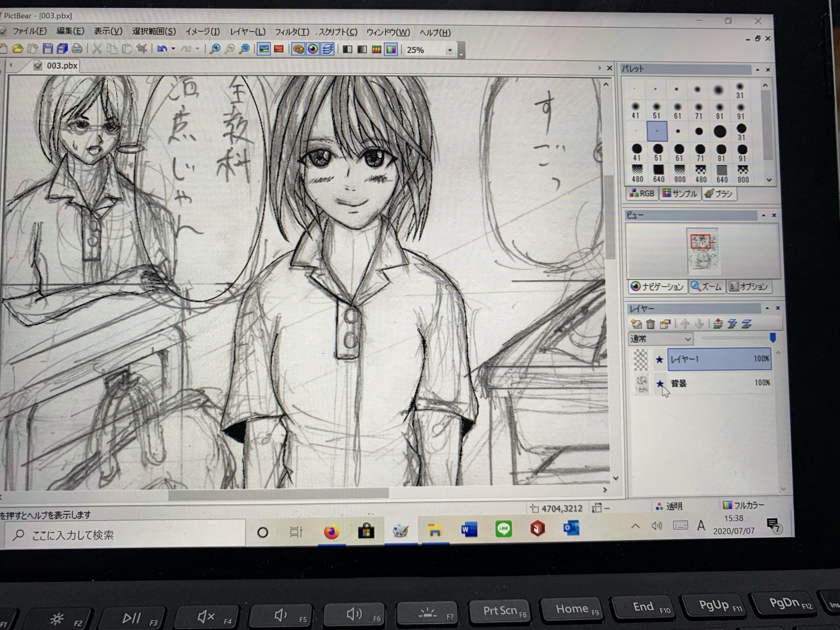The image size is (840, 630).
Task: Open the レイヤー(L) menu
Action: 248,32
